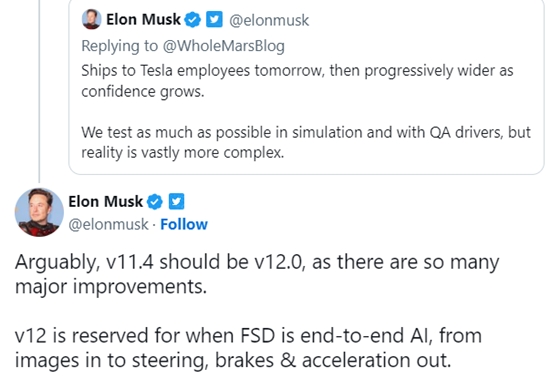Open the small profile photo in quoted tweet

point(91,19)
